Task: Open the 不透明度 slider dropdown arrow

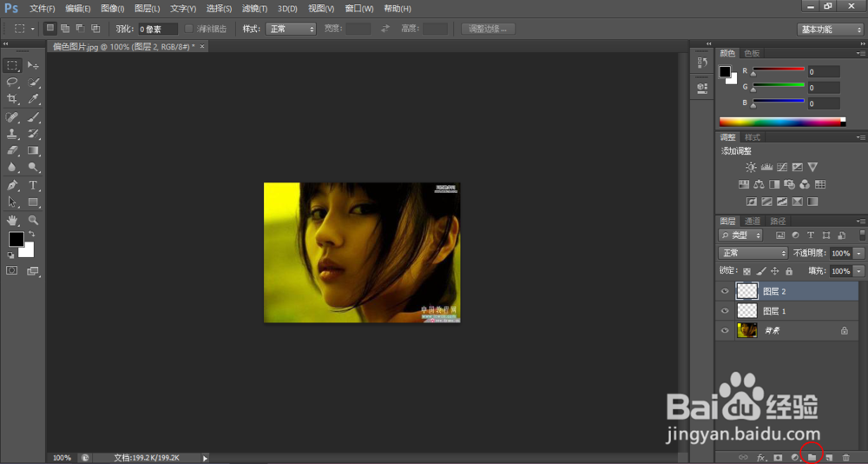Action: click(858, 253)
